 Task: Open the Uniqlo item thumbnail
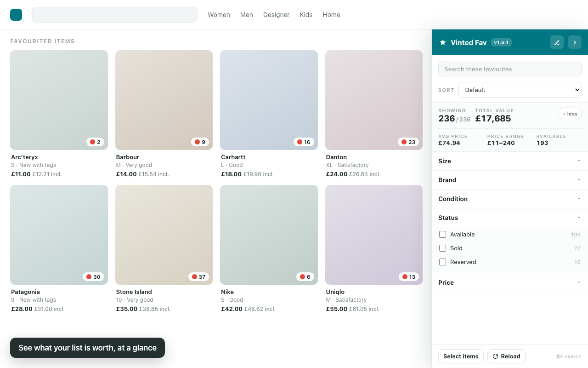pyautogui.click(x=374, y=235)
